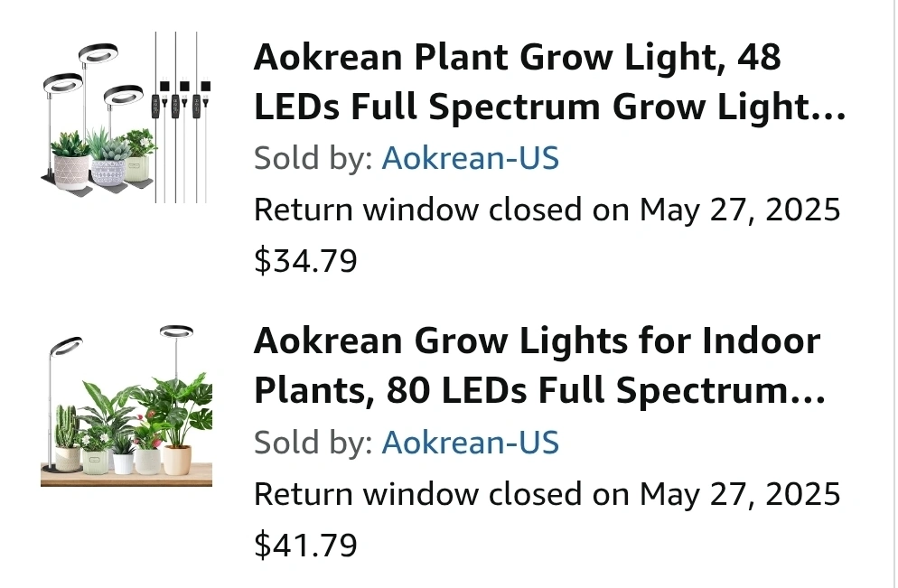
Task: Click the $41.79 price
Action: tap(305, 545)
